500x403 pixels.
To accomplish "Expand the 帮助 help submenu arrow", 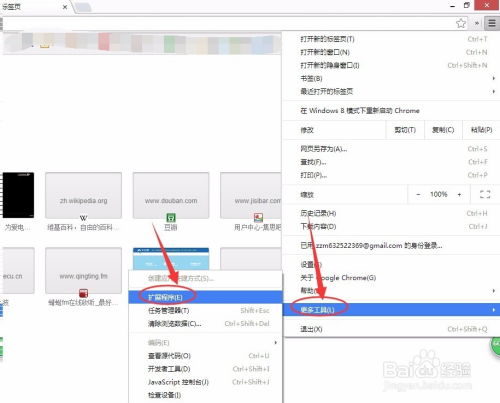I will coord(494,291).
